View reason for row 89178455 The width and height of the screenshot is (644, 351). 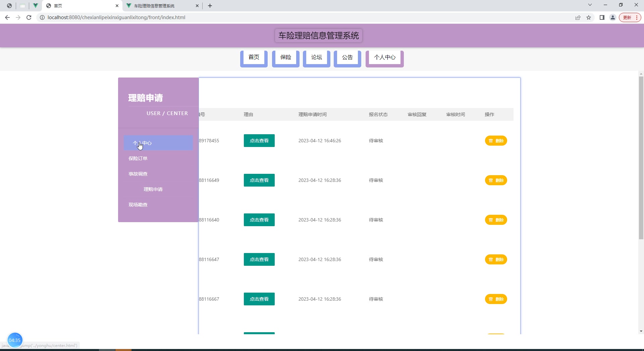(x=259, y=141)
